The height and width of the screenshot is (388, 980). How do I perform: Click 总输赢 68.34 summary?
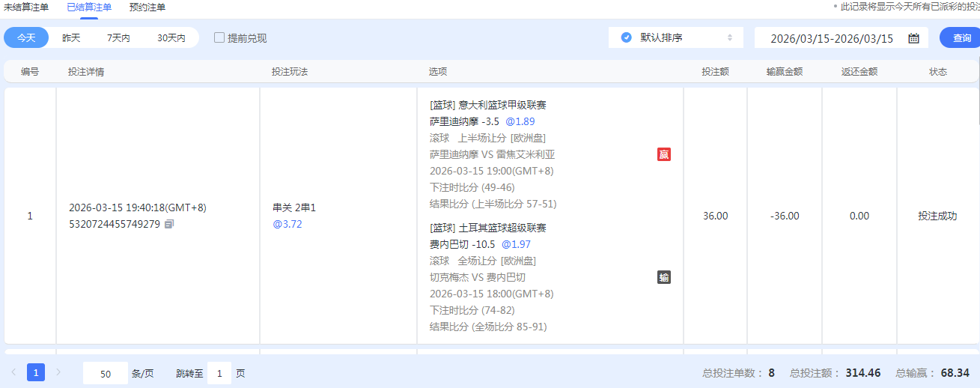click(x=933, y=372)
